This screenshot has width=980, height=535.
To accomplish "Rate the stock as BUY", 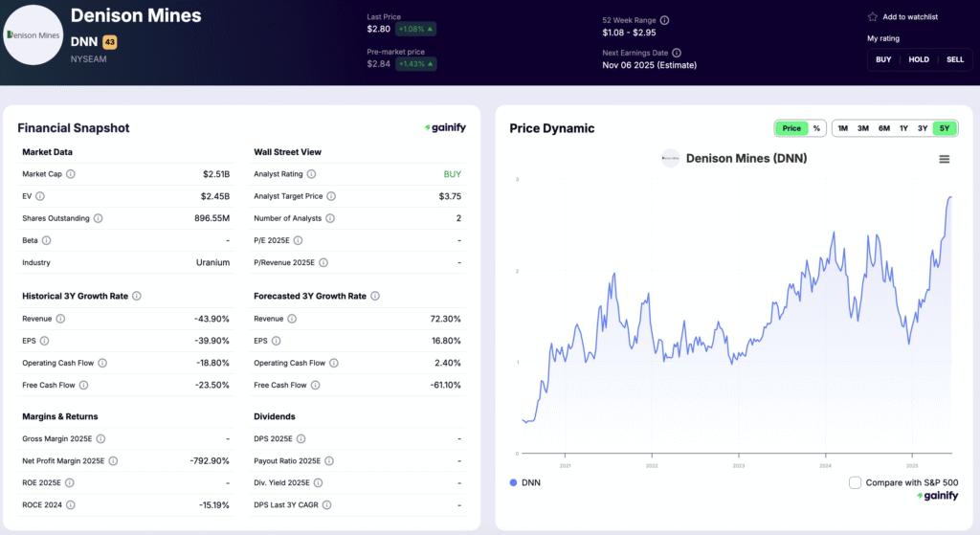I will [883, 59].
